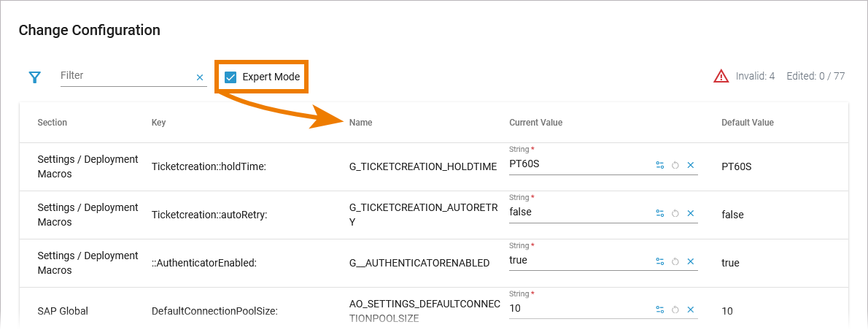Open options icon for the autoRetry false value
The height and width of the screenshot is (330, 868).
tap(660, 213)
